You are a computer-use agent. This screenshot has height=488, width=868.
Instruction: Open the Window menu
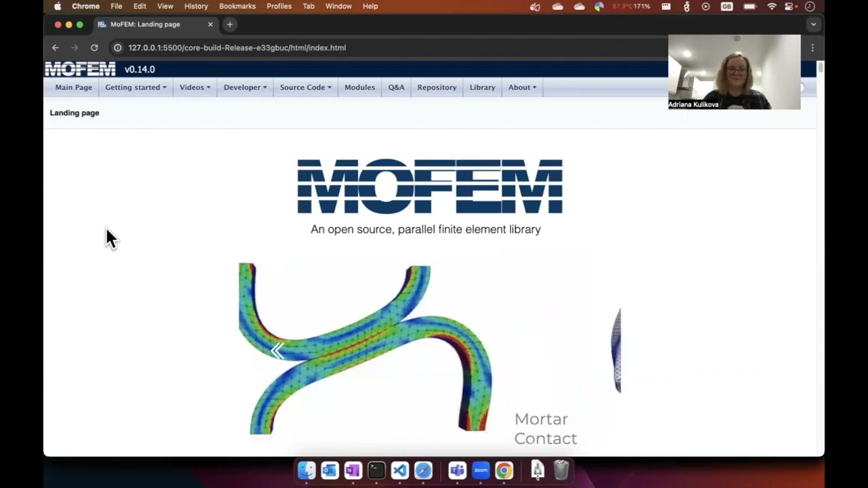pos(338,6)
